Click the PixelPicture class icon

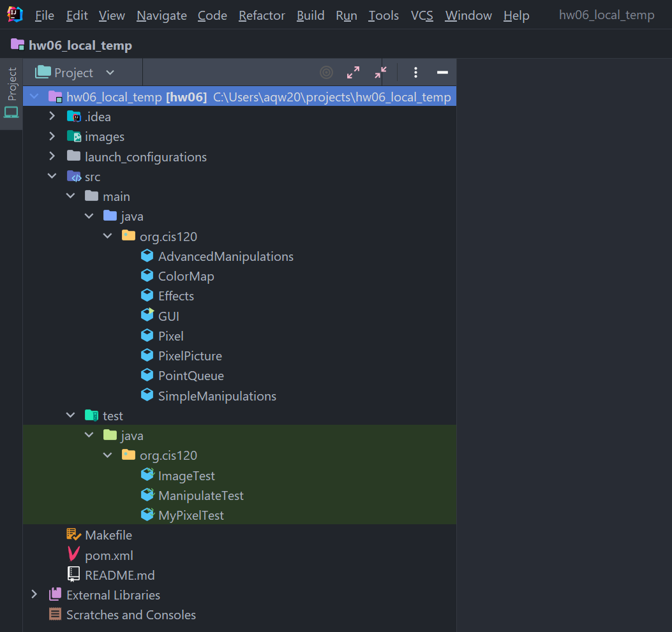click(147, 355)
